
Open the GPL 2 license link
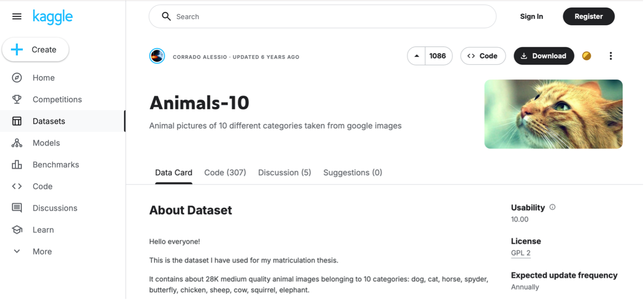pos(520,253)
